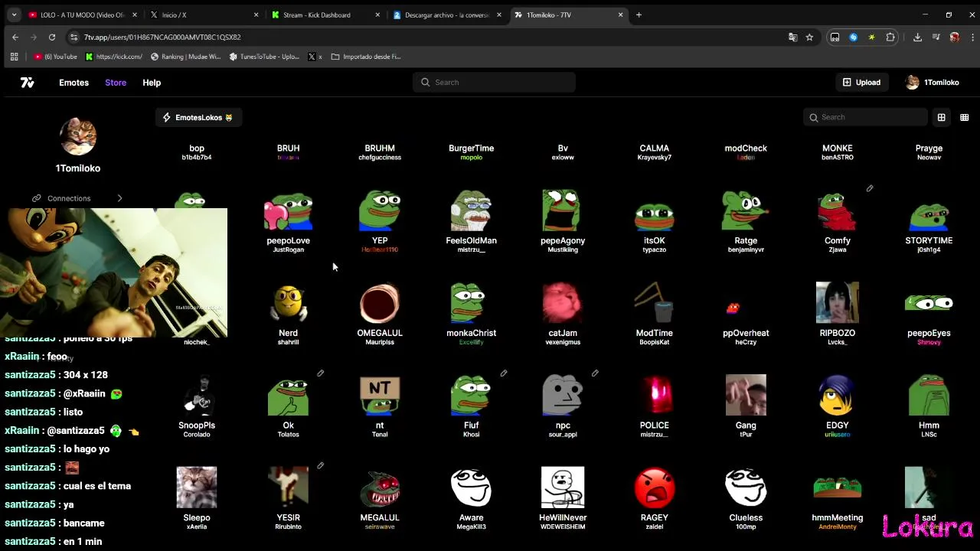Switch to the Stream - Kick Dashboard tab
This screenshot has height=551, width=980.
[325, 15]
